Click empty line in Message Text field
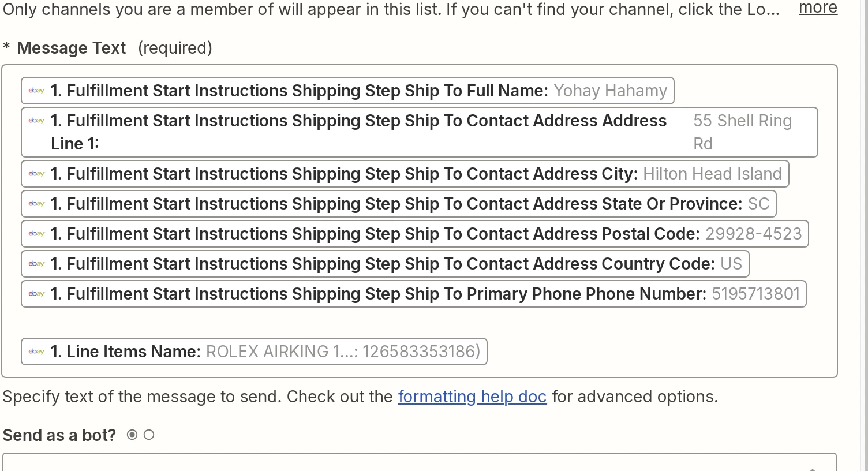The height and width of the screenshot is (471, 868). click(x=404, y=323)
